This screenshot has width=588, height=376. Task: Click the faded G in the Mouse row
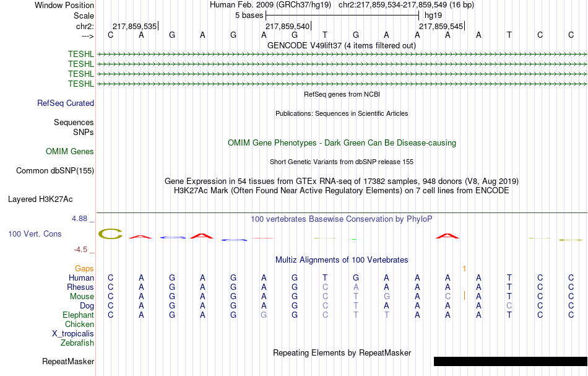[386, 297]
